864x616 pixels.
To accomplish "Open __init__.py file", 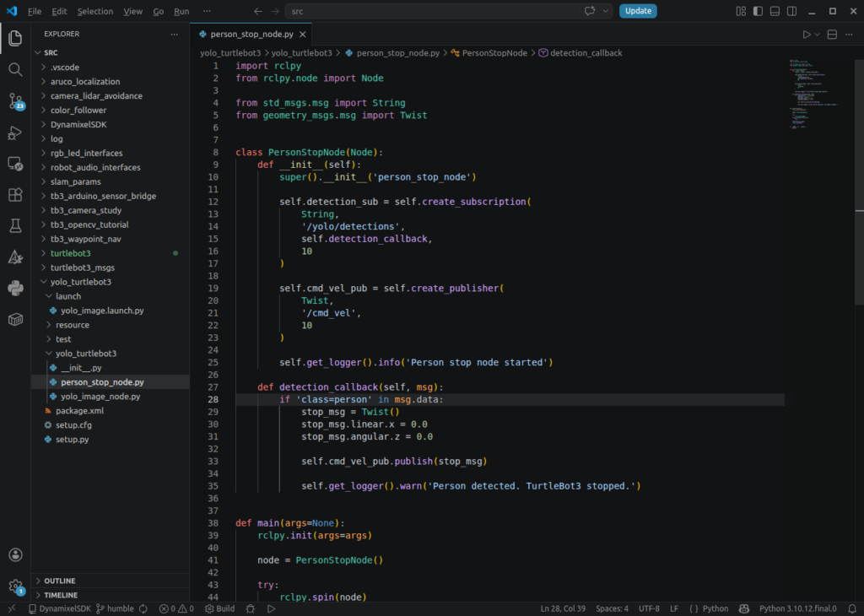I will [x=111, y=368].
